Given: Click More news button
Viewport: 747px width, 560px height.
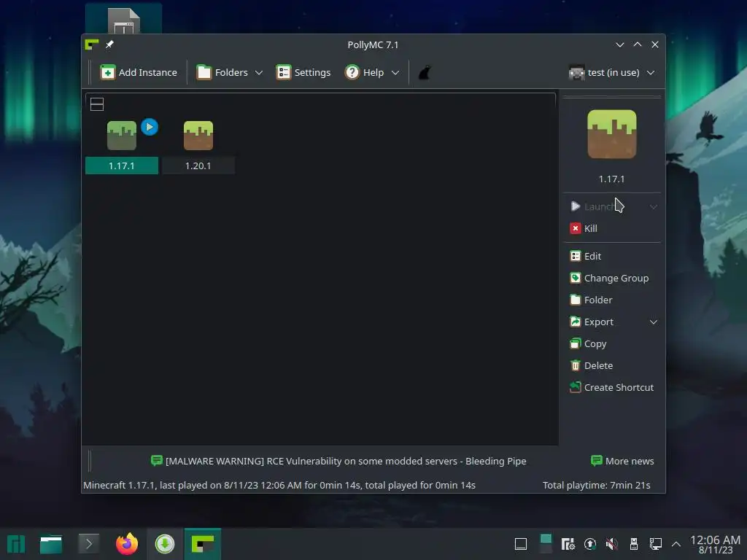Looking at the screenshot, I should (x=622, y=461).
